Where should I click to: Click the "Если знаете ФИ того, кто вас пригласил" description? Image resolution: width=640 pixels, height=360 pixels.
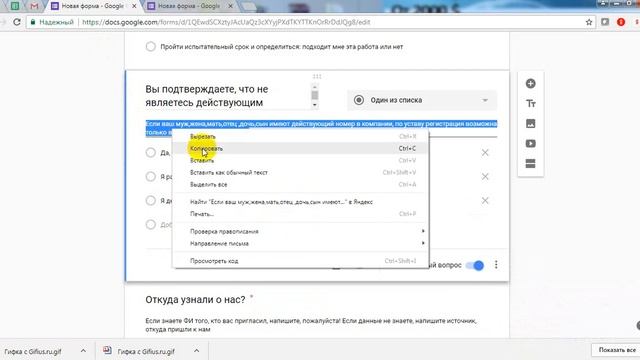tap(311, 325)
